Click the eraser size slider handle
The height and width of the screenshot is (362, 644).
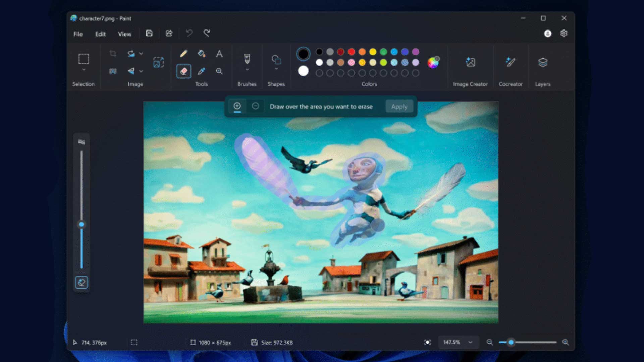tap(81, 224)
